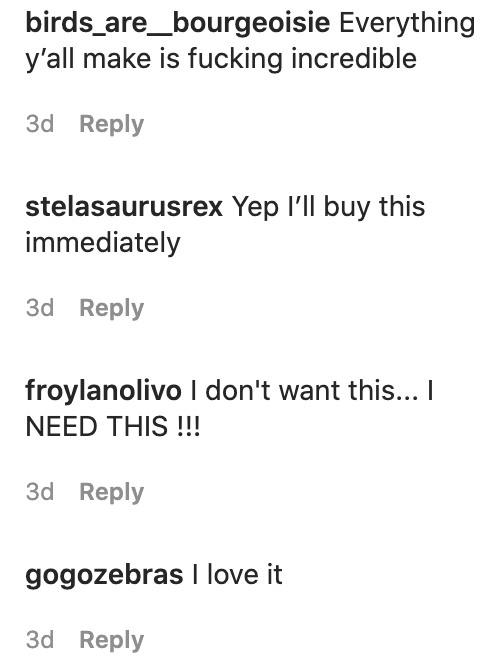This screenshot has width=498, height=672.
Task: Go to the gogozebras profile
Action: click(104, 576)
